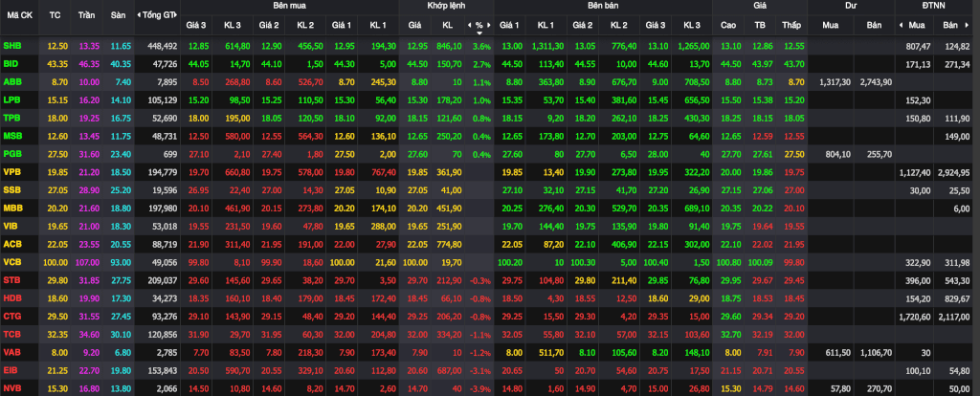Click the sort-down triangle under the % header
The height and width of the screenshot is (396, 980).
pos(479,33)
